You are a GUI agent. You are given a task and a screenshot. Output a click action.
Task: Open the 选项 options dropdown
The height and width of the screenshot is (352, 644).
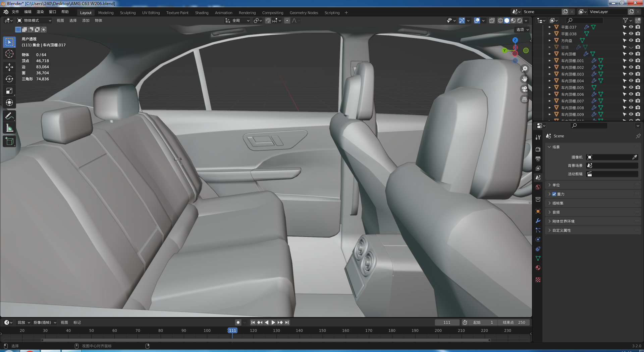522,30
